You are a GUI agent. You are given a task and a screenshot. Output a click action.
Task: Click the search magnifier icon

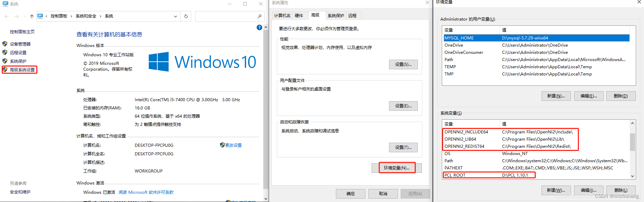[259, 16]
